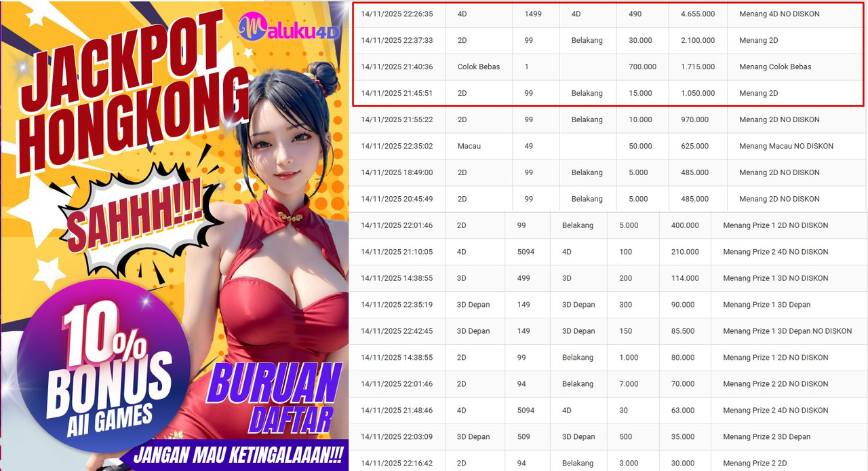Screen dimensions: 868x471
Task: Select timestamp 14/11/2025 21:40:36
Action: [397, 67]
